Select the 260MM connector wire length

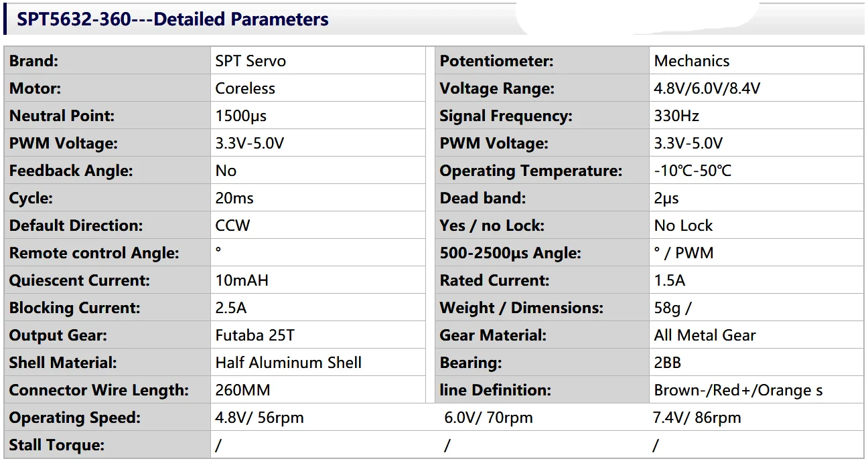[x=242, y=390]
